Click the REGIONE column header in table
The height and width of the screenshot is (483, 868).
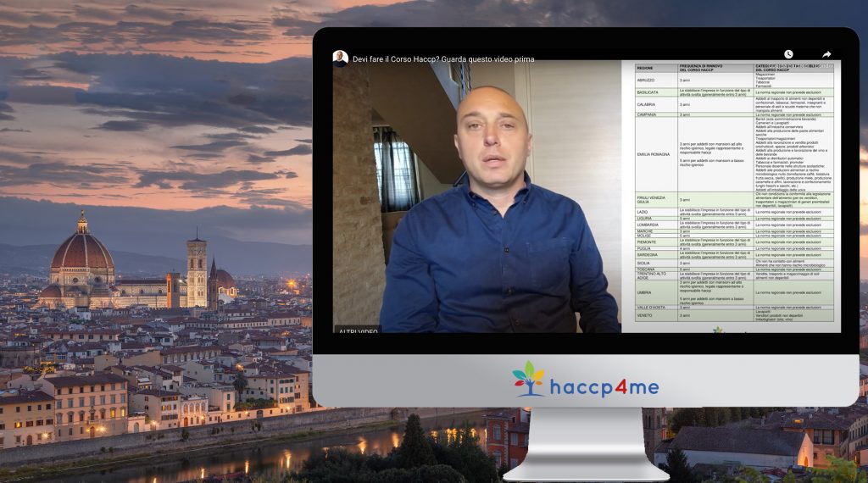645,67
